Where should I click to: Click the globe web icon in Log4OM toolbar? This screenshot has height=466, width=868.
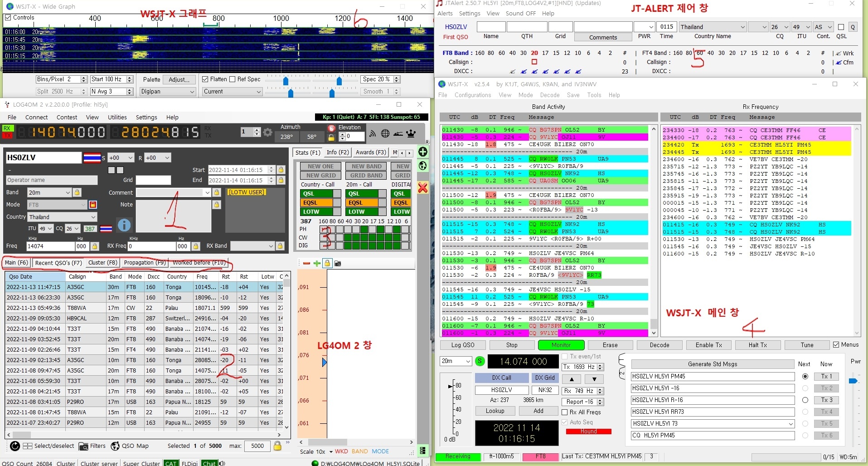click(385, 133)
